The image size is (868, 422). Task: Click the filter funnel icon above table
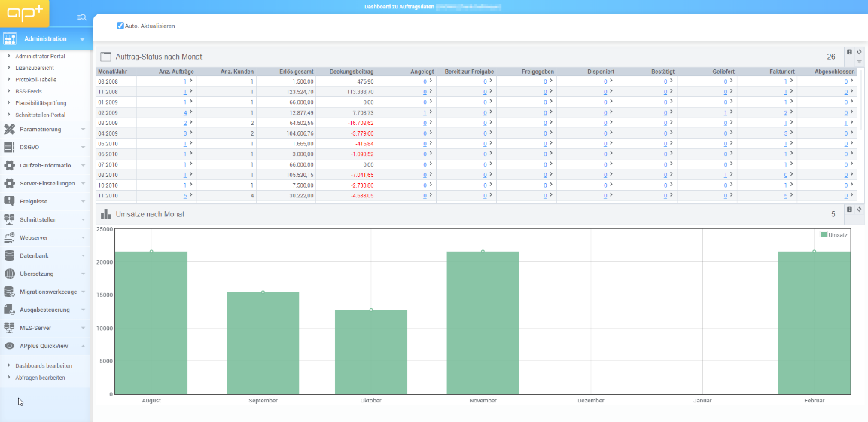coord(860,62)
